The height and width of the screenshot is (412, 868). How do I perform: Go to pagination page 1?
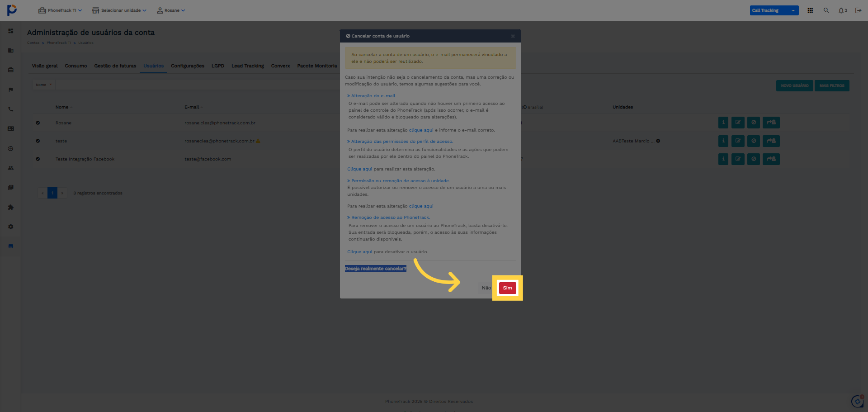click(x=52, y=193)
